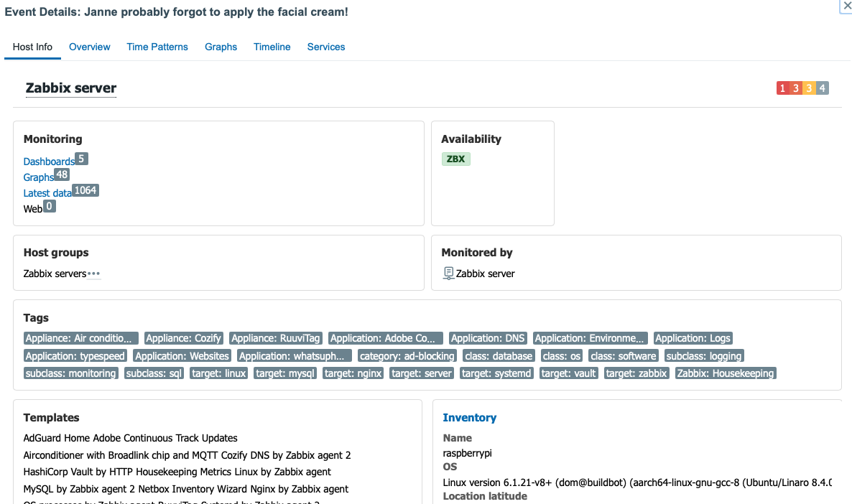852x504 pixels.
Task: Click the Web count badge showing 0
Action: coord(49,206)
